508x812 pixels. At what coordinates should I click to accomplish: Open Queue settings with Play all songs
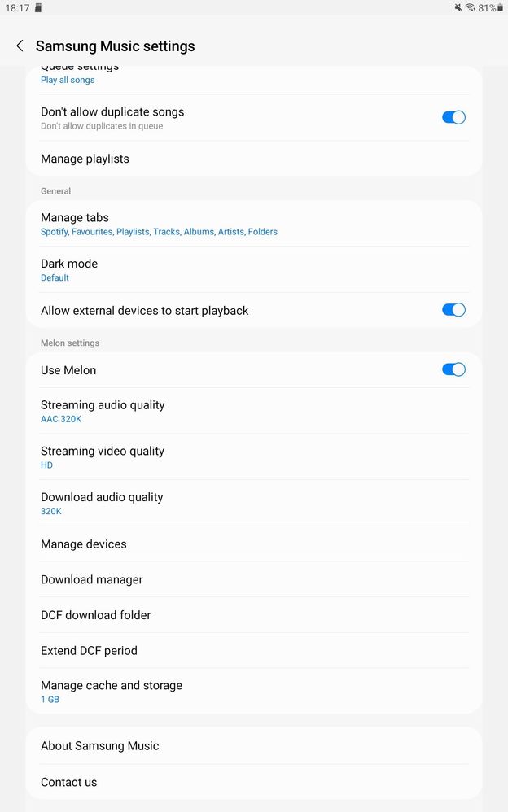254,80
